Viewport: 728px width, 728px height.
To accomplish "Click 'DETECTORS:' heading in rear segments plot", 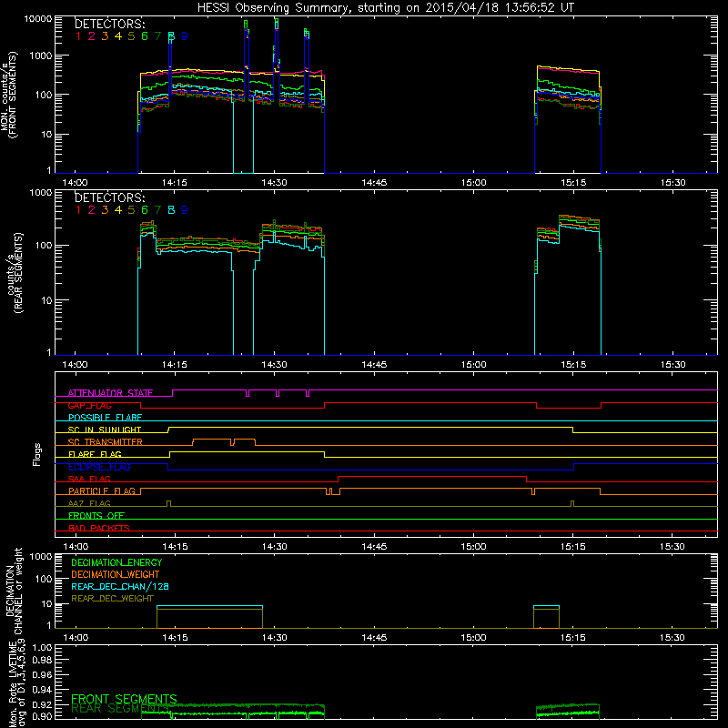I will pos(110,197).
